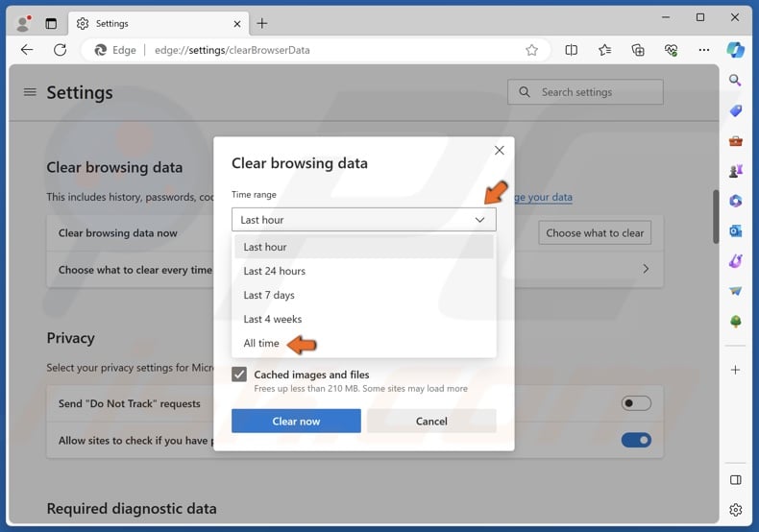Click the Favorites star-list toolbar icon
The height and width of the screenshot is (532, 759).
click(x=604, y=50)
